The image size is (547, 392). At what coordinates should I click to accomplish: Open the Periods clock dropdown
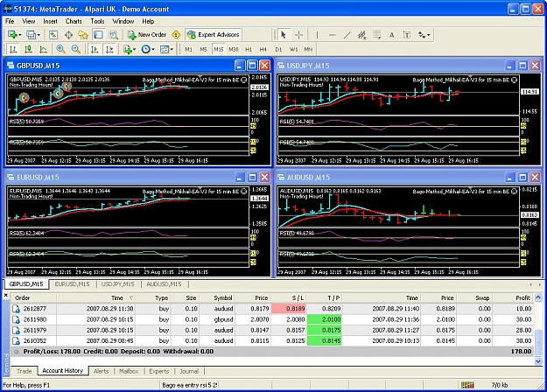pos(148,49)
